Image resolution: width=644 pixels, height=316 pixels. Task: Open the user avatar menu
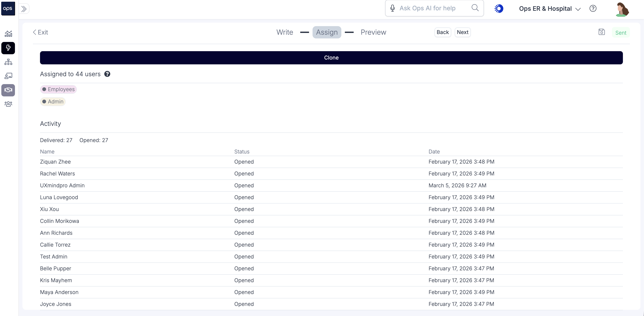[622, 9]
